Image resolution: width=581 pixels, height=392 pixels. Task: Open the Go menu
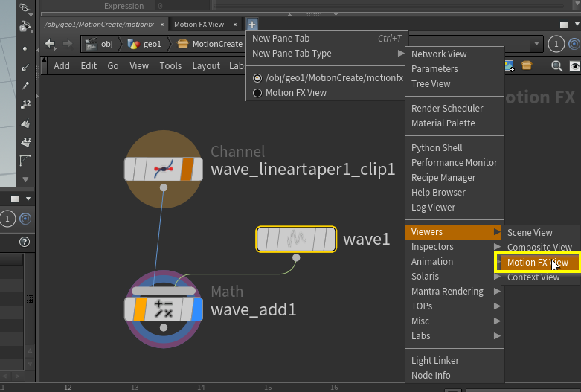tap(113, 66)
